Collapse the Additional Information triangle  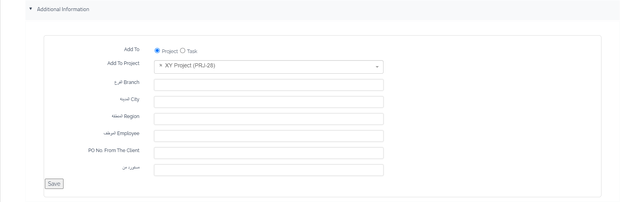[31, 9]
